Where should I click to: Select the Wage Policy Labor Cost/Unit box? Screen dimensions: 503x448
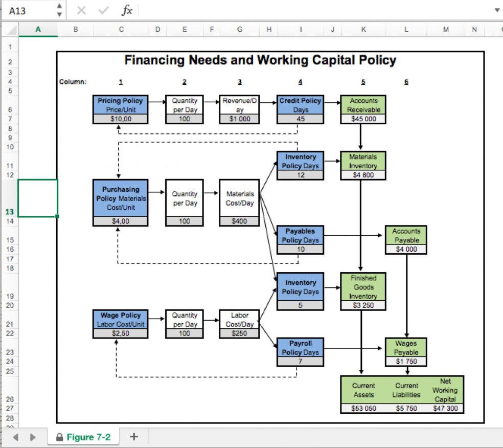[x=120, y=319]
